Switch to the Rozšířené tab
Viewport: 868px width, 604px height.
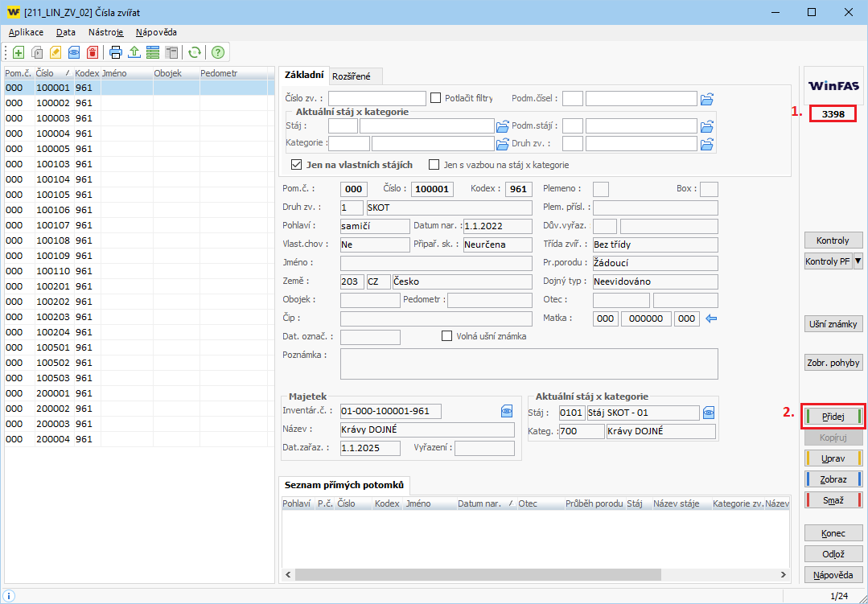coord(352,76)
